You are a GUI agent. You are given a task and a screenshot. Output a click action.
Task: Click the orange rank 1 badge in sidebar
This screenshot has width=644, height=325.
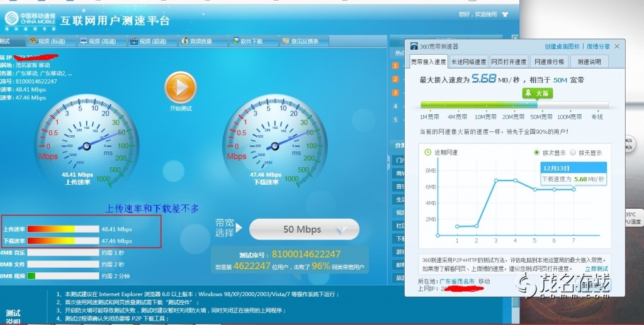click(395, 65)
